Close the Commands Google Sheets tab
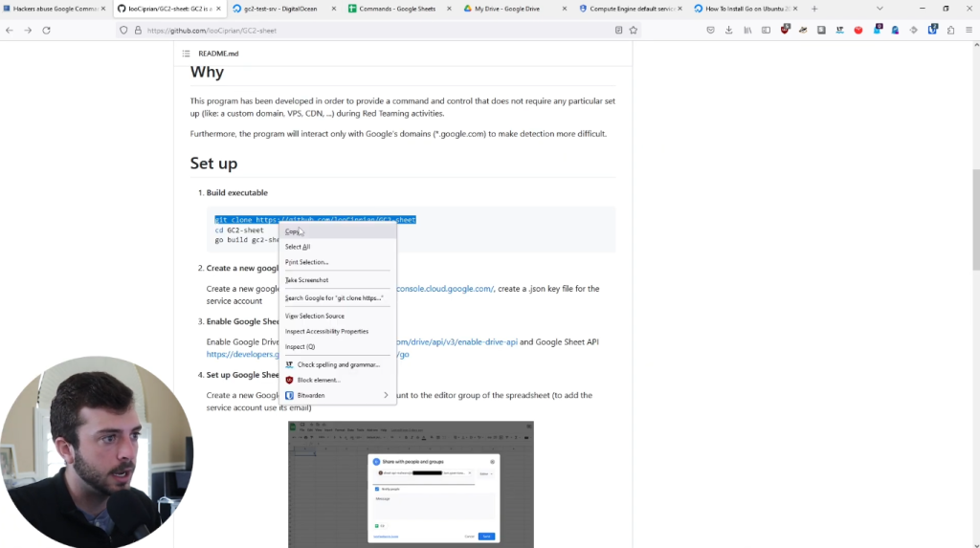Viewport: 980px width, 548px height. point(450,9)
